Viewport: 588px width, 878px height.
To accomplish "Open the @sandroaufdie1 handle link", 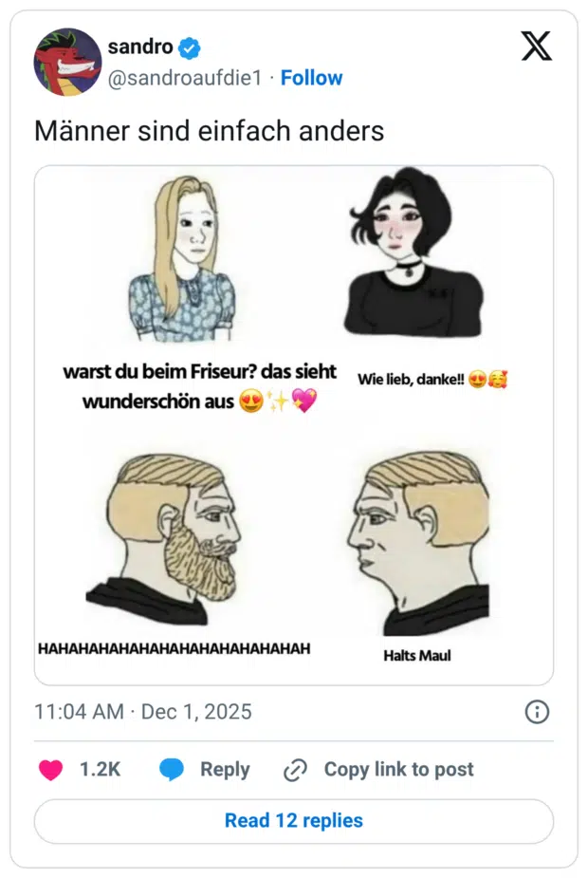I will (x=184, y=78).
